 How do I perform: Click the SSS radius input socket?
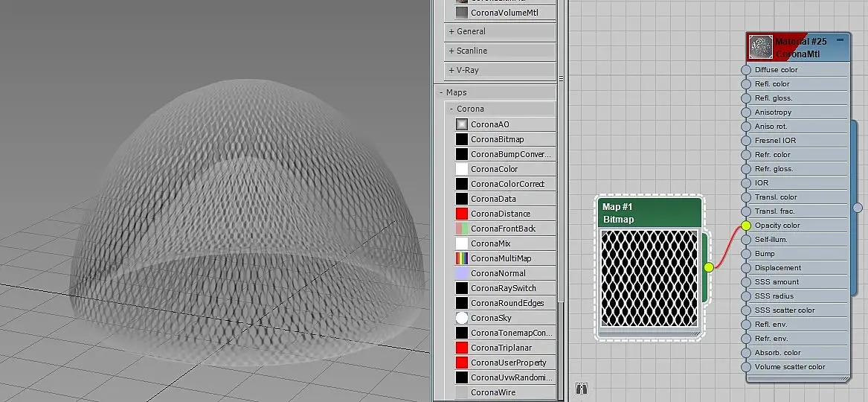[x=746, y=296]
